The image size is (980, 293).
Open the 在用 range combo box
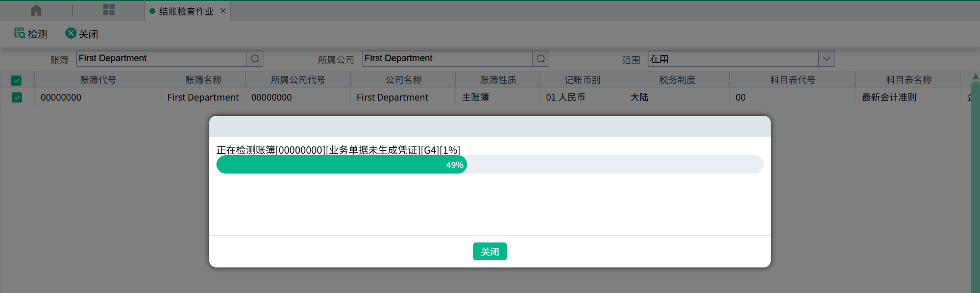733,59
